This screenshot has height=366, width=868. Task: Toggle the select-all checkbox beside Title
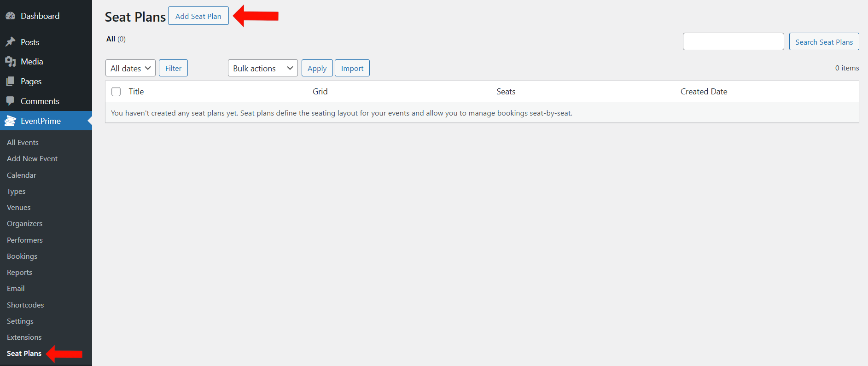coord(116,92)
